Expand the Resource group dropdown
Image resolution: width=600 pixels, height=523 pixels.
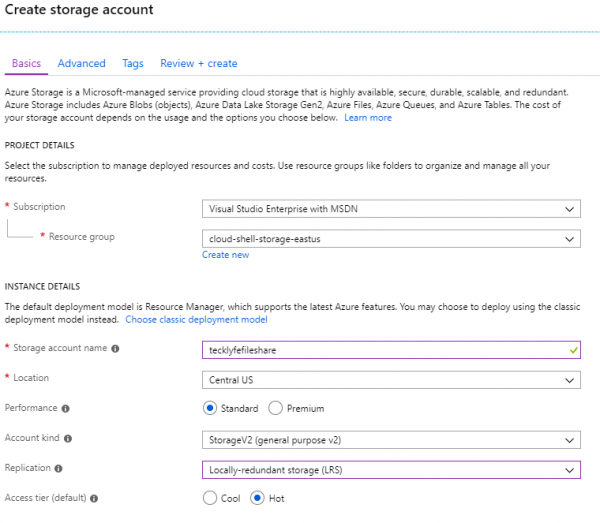tap(391, 239)
